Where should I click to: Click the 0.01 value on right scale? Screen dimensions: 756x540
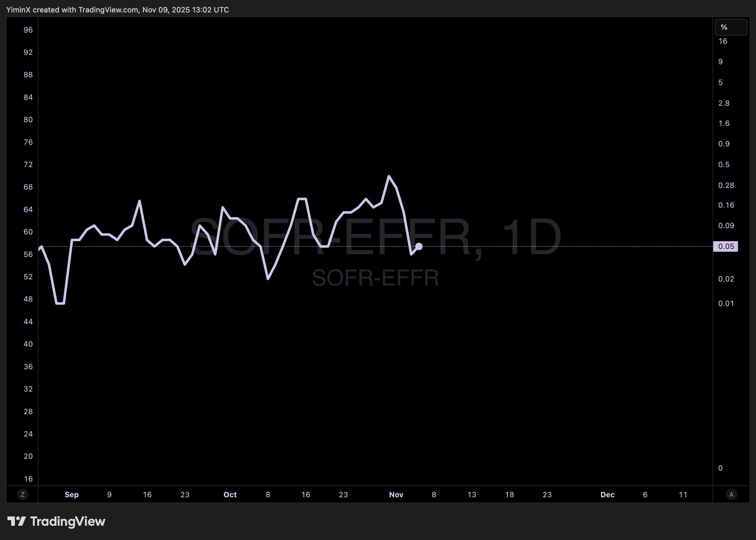pos(726,303)
